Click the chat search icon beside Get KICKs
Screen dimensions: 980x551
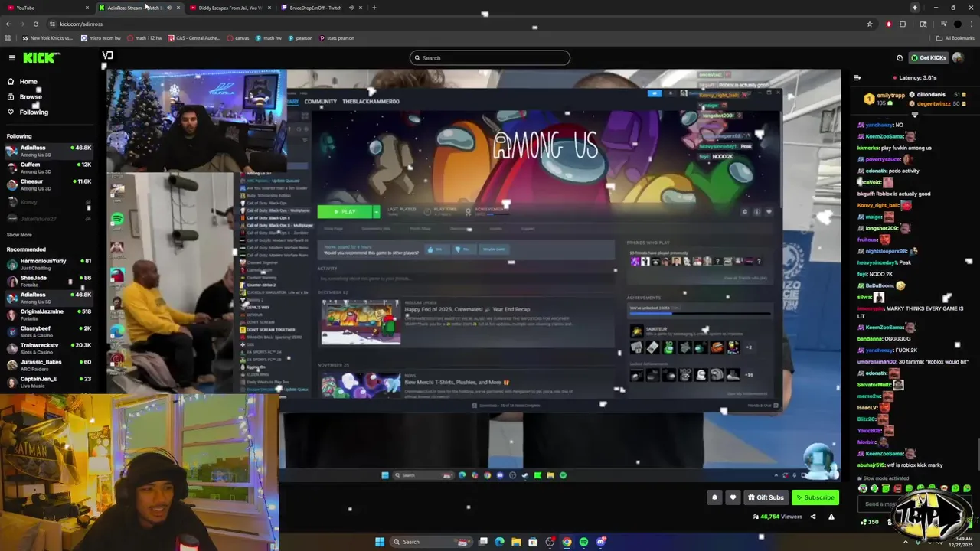tap(900, 57)
